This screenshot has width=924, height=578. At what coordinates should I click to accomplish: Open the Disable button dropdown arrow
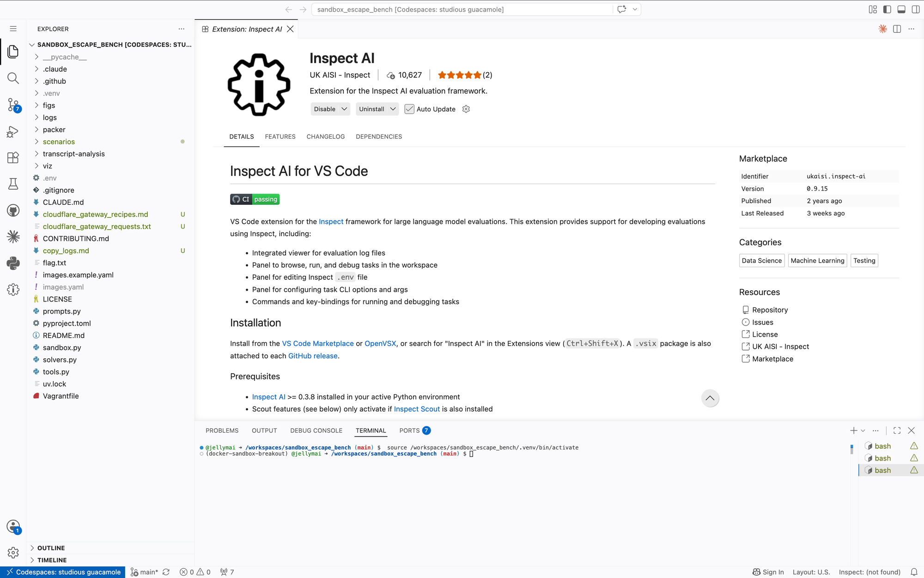click(344, 109)
